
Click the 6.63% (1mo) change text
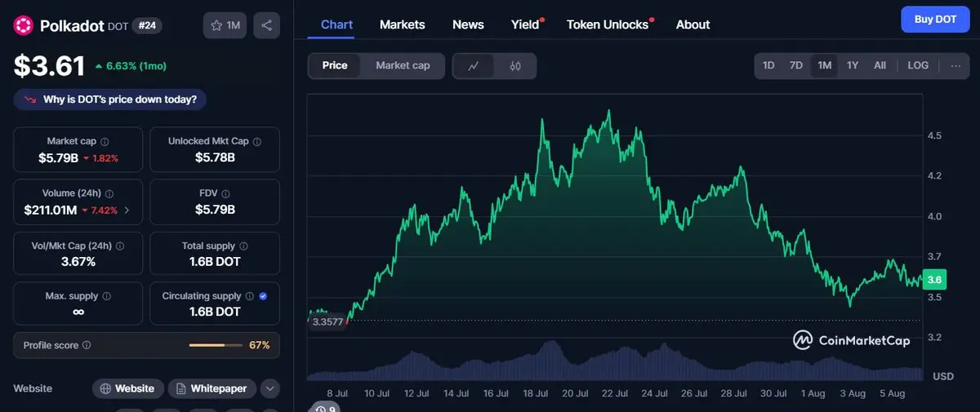[x=131, y=65]
